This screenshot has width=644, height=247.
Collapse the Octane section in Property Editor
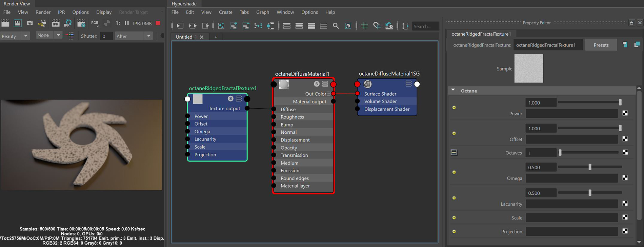tap(453, 90)
